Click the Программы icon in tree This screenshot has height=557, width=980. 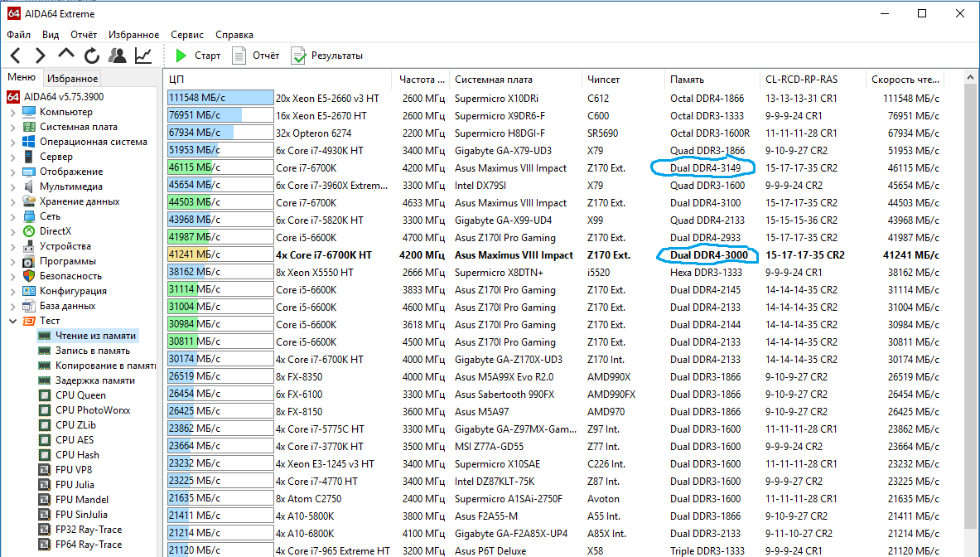29,261
